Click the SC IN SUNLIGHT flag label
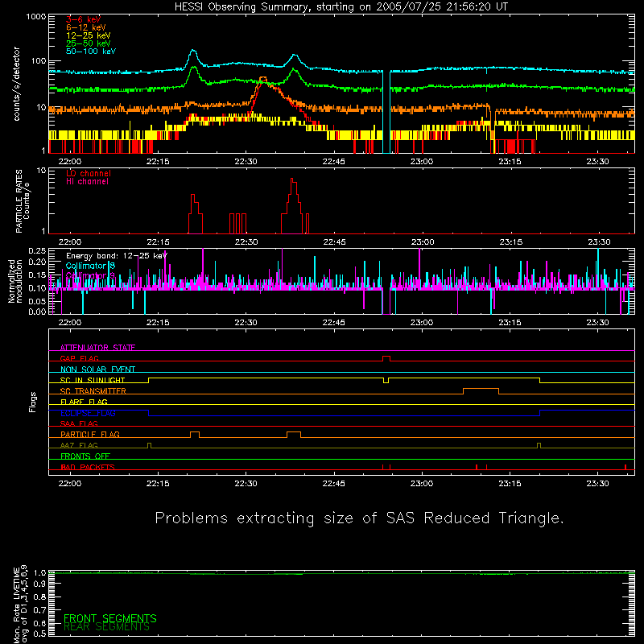 tap(93, 380)
